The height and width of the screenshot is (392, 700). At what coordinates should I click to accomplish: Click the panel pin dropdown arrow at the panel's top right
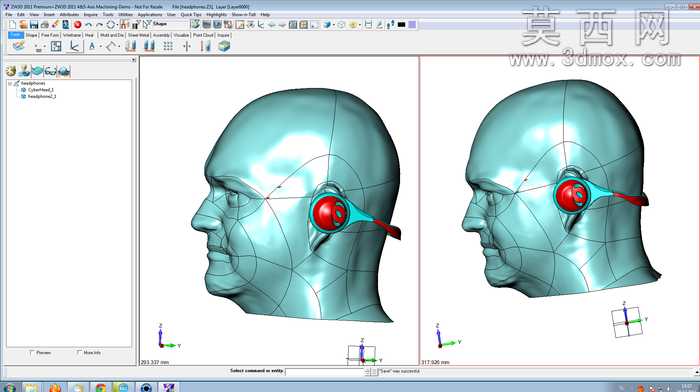pyautogui.click(x=133, y=60)
